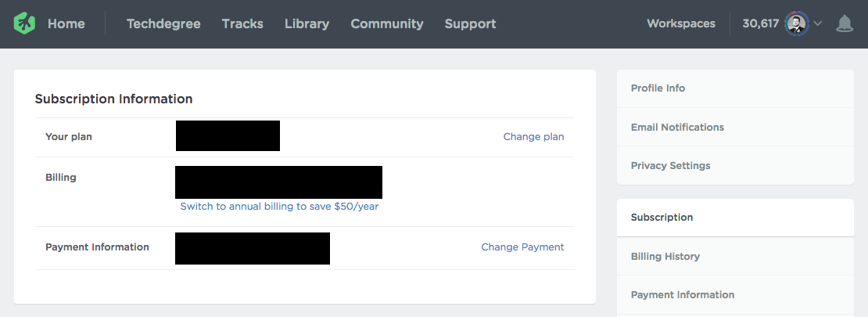The image size is (868, 317).
Task: Visit the Community section
Action: coord(387,23)
